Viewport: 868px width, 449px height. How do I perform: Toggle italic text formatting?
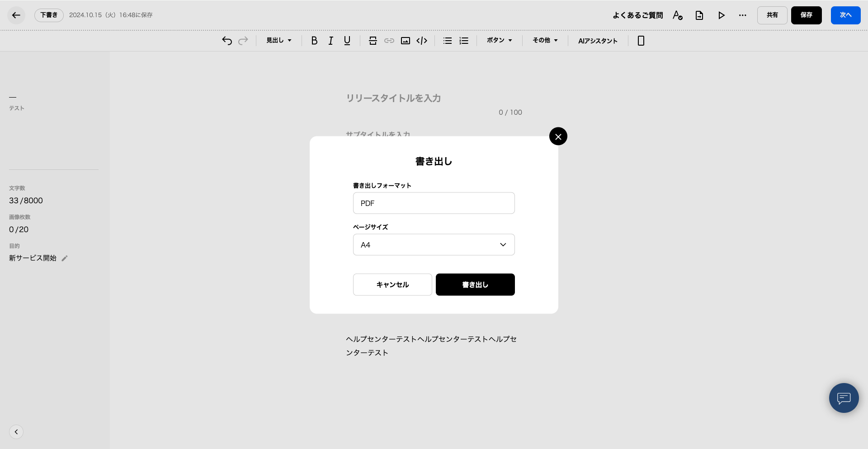(330, 41)
